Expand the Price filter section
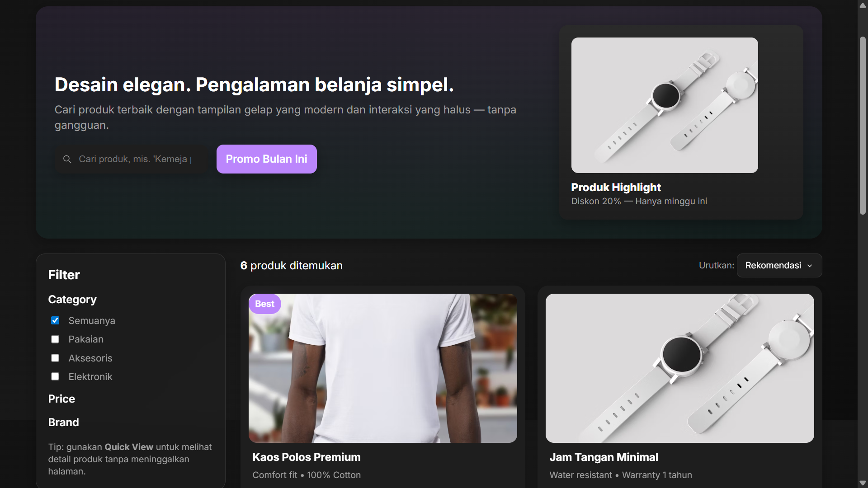Viewport: 868px width, 488px height. pos(62,399)
